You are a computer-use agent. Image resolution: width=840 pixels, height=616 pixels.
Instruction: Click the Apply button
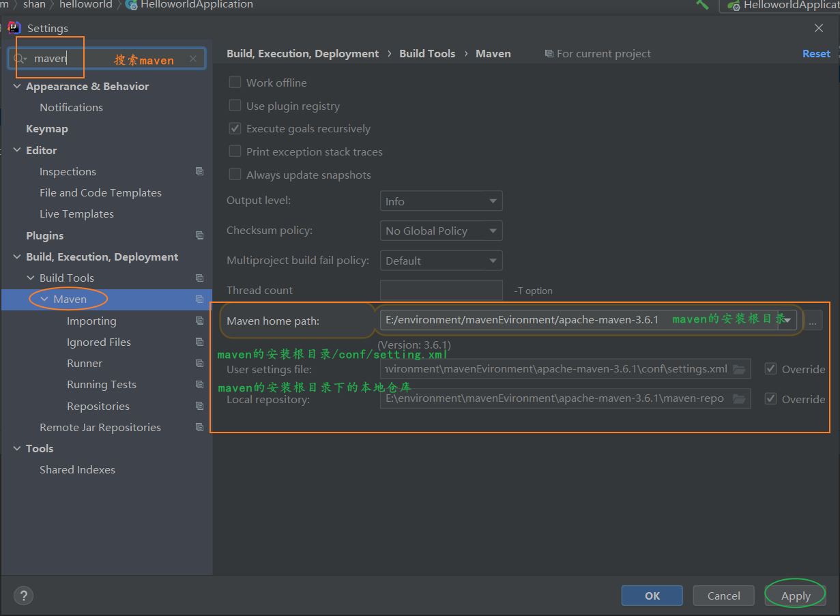[x=796, y=596]
